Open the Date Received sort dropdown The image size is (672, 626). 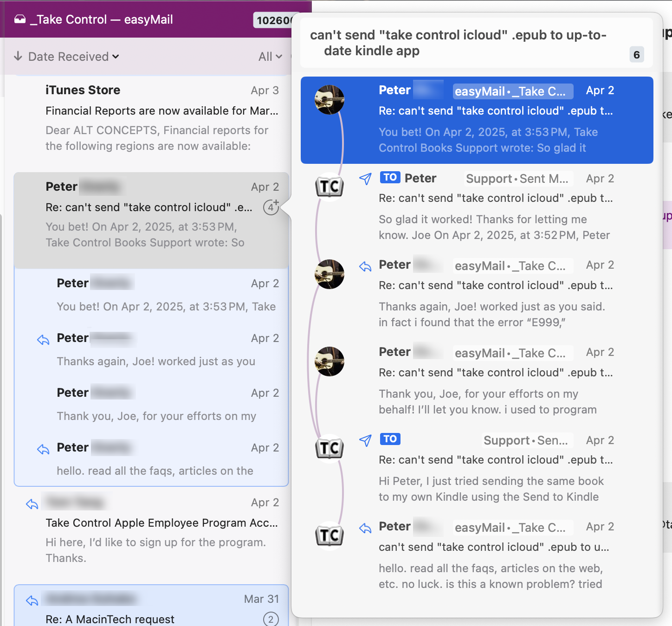pyautogui.click(x=73, y=57)
